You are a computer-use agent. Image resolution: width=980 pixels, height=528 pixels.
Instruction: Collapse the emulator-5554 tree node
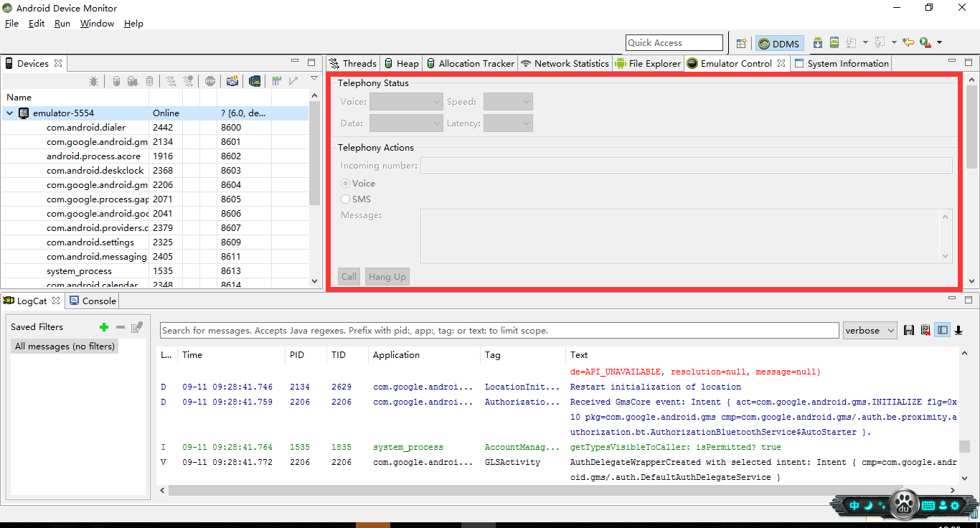[x=10, y=113]
